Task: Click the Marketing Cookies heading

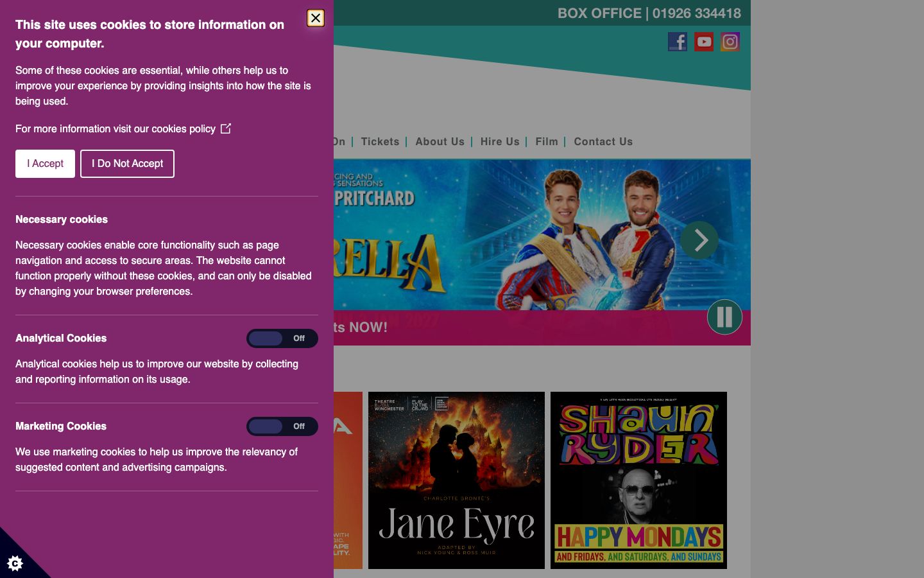Action: coord(61,426)
